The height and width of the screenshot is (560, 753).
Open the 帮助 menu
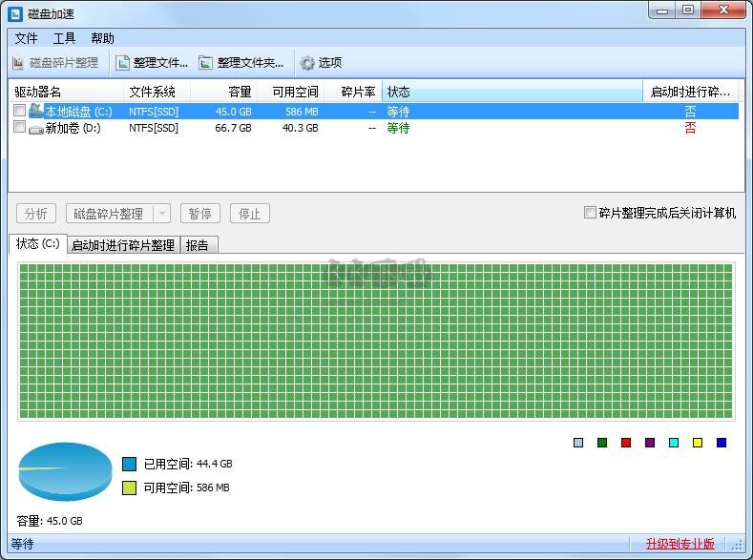click(x=102, y=38)
